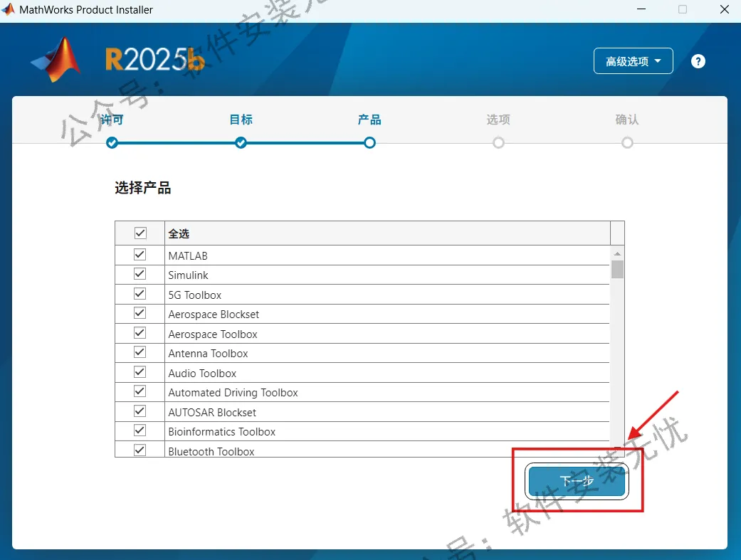Click the AUTOSAR Blockset row text
This screenshot has width=741, height=560.
pyautogui.click(x=212, y=413)
